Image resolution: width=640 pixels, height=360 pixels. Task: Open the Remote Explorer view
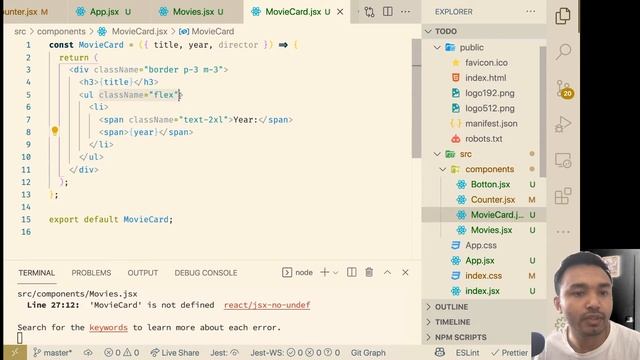pos(563,160)
